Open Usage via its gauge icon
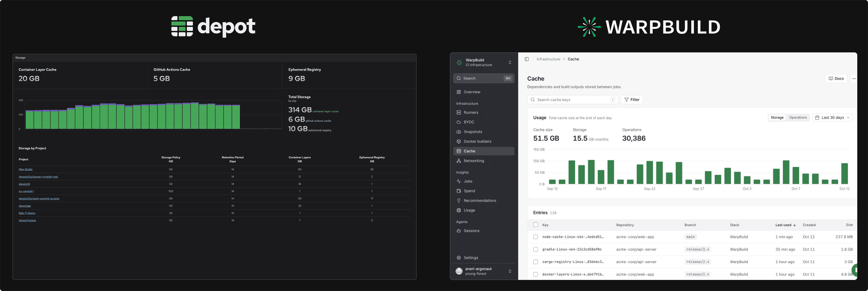The width and height of the screenshot is (868, 291). 459,210
